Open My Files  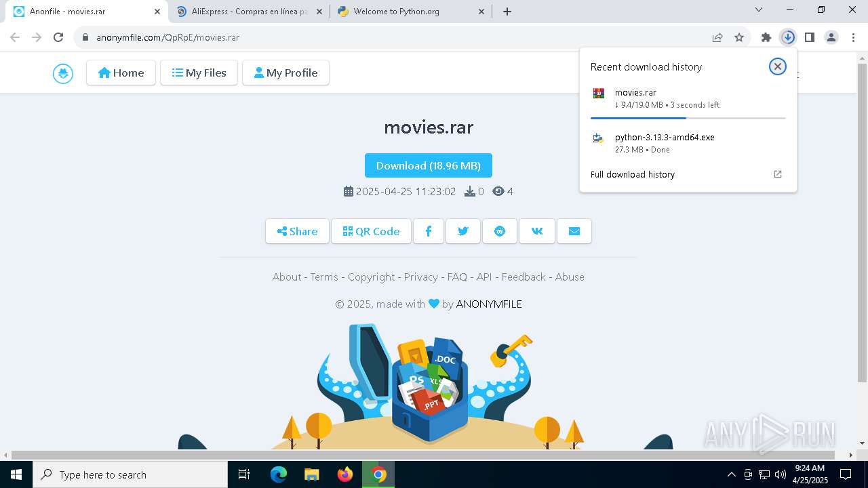(x=199, y=73)
